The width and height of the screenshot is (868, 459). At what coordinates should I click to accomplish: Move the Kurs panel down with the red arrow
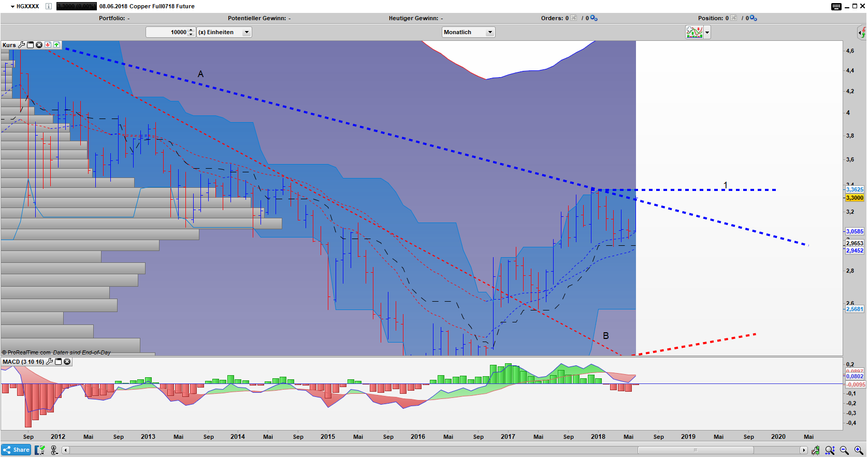point(48,45)
